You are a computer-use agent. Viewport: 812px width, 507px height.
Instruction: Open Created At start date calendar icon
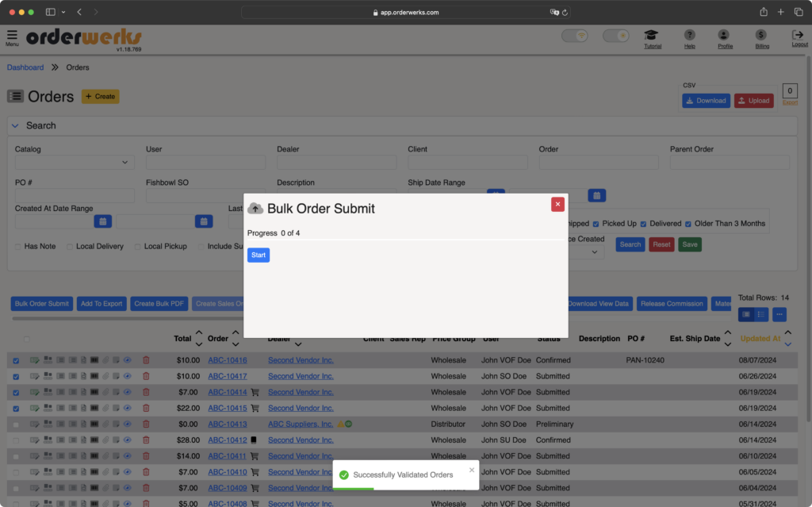[102, 221]
